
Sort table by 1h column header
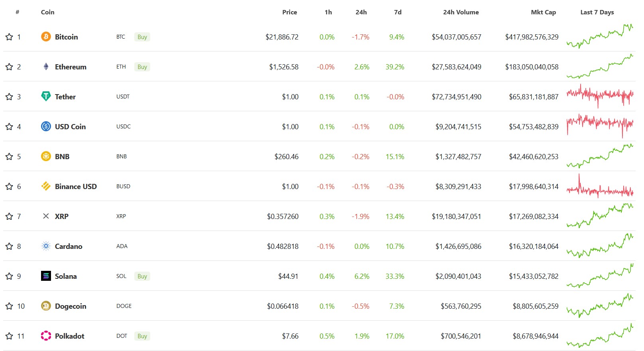click(x=328, y=12)
